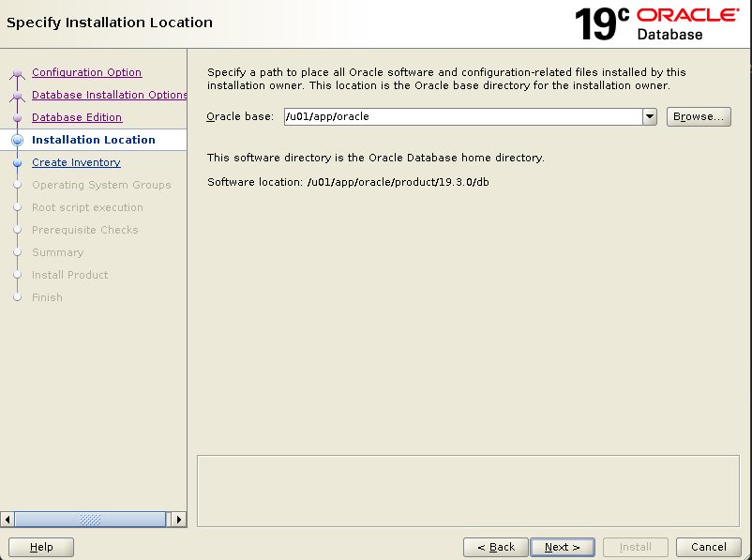
Task: Select the Installation Location step
Action: point(94,140)
